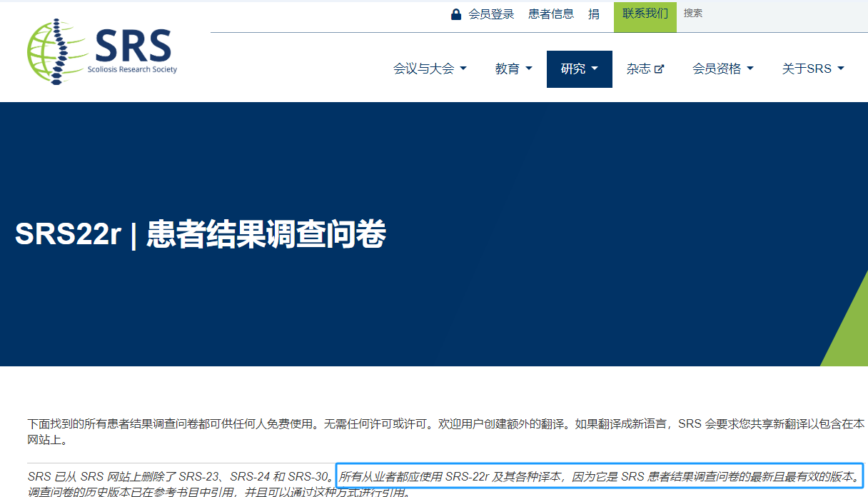The height and width of the screenshot is (497, 868).
Task: Expand the 关于SRS dropdown arrow
Action: coord(840,69)
